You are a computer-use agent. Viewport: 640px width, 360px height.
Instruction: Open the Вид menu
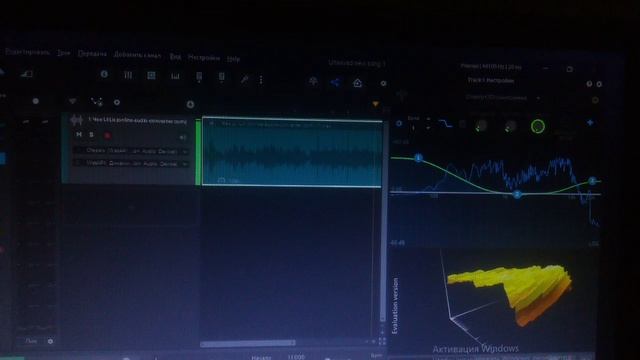176,57
